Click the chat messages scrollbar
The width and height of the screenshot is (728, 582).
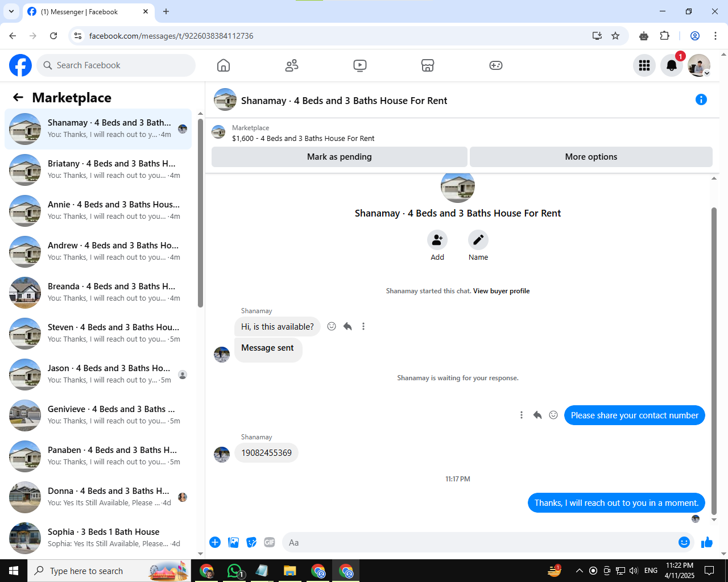point(714,361)
